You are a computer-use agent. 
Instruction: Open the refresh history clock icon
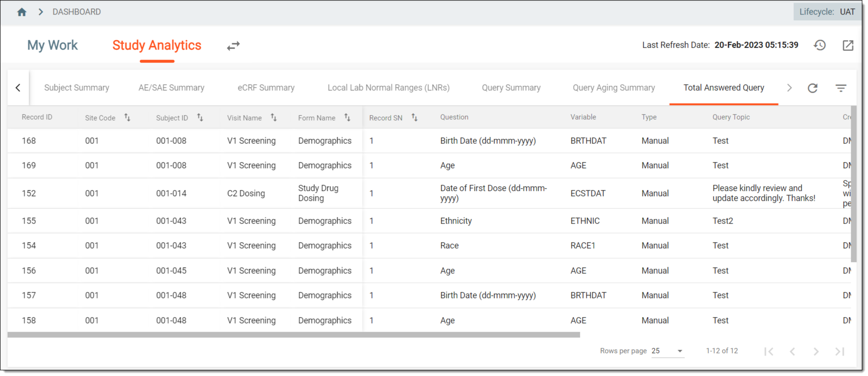(x=820, y=45)
